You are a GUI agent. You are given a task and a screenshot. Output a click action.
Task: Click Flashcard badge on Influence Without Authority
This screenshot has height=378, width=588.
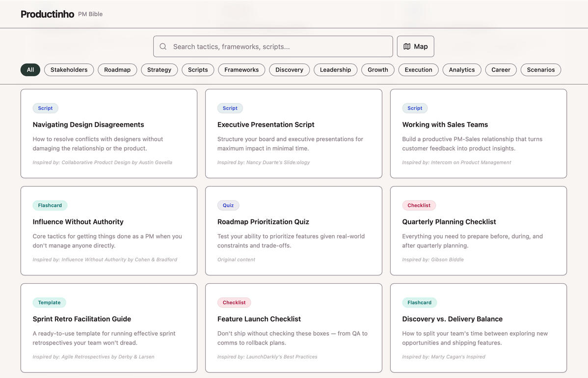pos(50,205)
